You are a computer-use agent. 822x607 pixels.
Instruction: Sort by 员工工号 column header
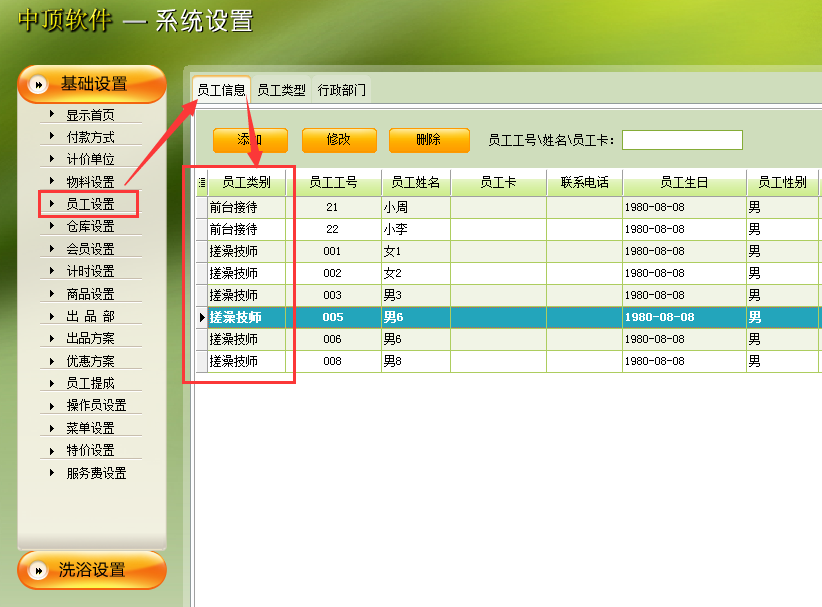333,183
